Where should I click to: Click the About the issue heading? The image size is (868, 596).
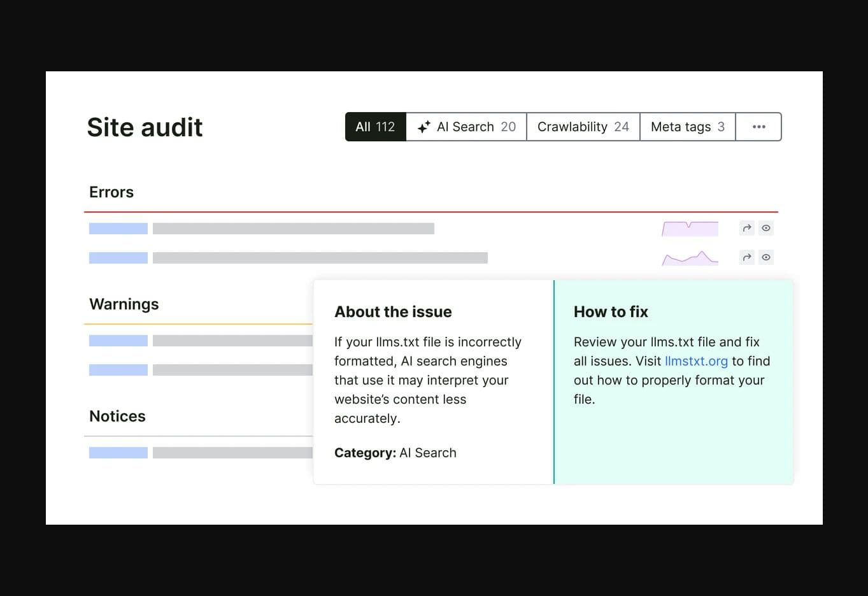pos(393,312)
